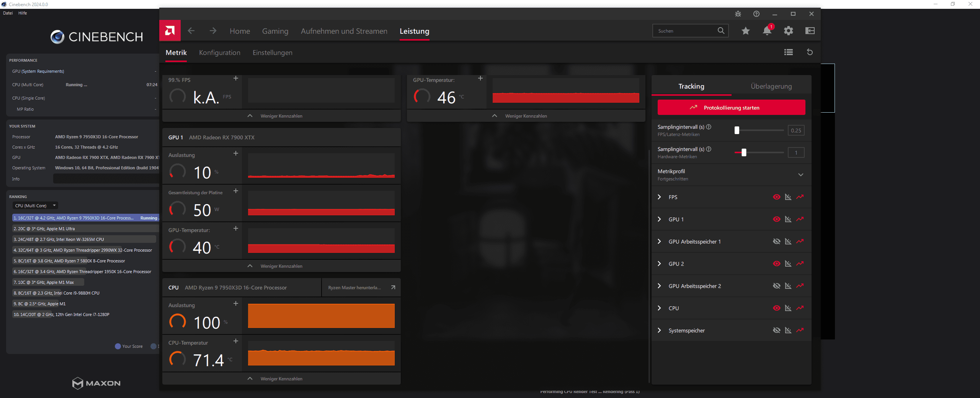Click the 0.25 sampling interval value field

pos(796,130)
